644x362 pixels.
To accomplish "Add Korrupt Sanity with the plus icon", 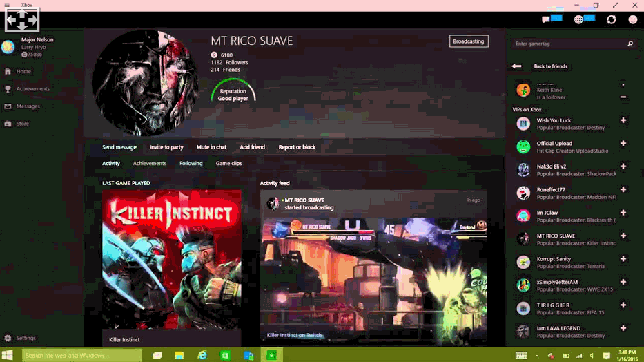I will 623,258.
